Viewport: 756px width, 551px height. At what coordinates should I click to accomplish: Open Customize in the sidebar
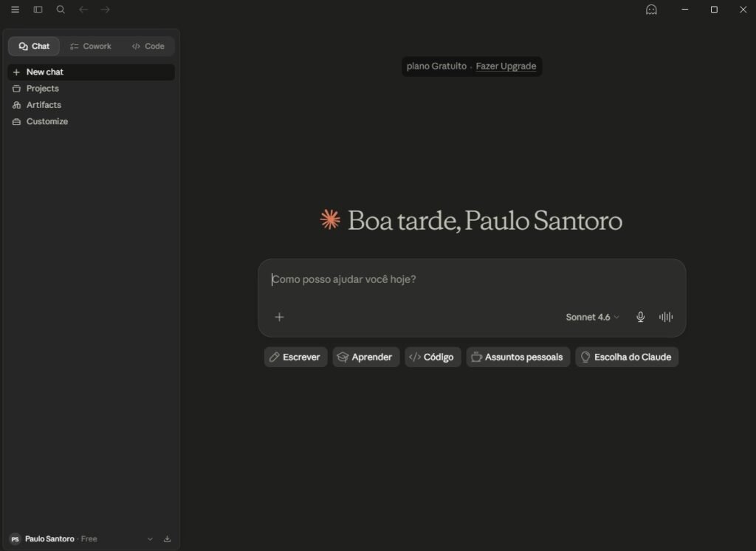(x=91, y=121)
